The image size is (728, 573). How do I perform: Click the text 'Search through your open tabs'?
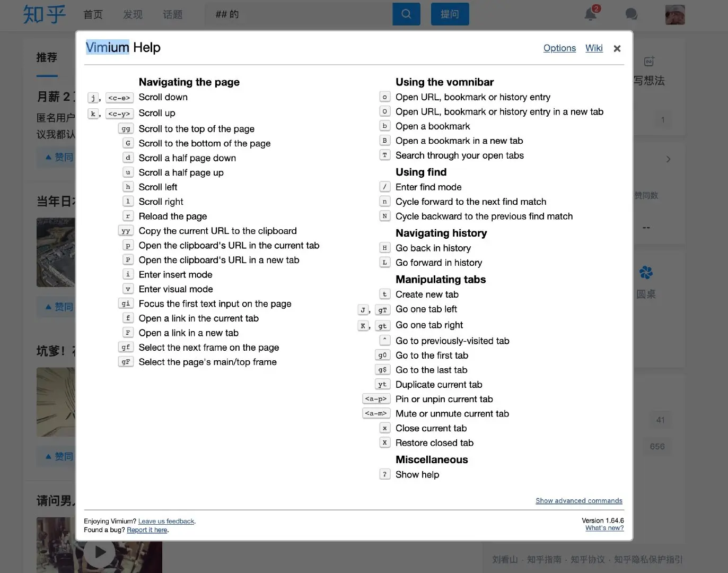[460, 155]
